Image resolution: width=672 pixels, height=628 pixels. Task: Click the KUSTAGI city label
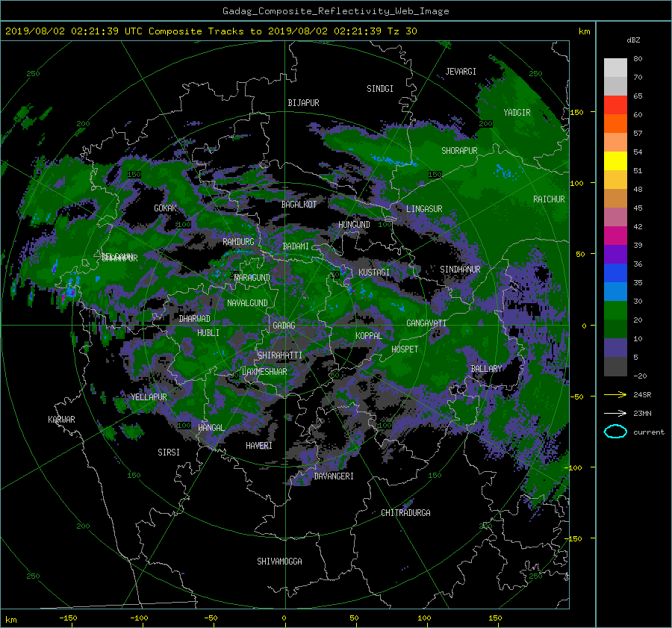374,273
